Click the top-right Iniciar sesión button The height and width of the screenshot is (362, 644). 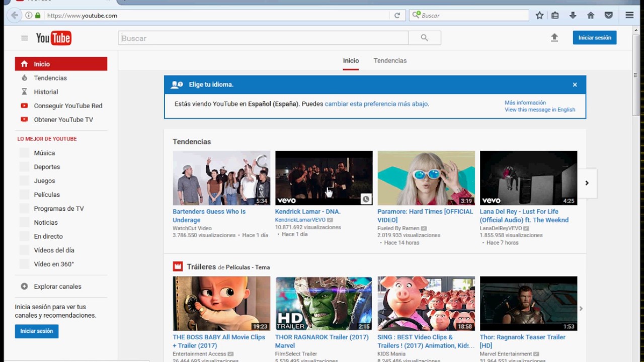click(595, 38)
